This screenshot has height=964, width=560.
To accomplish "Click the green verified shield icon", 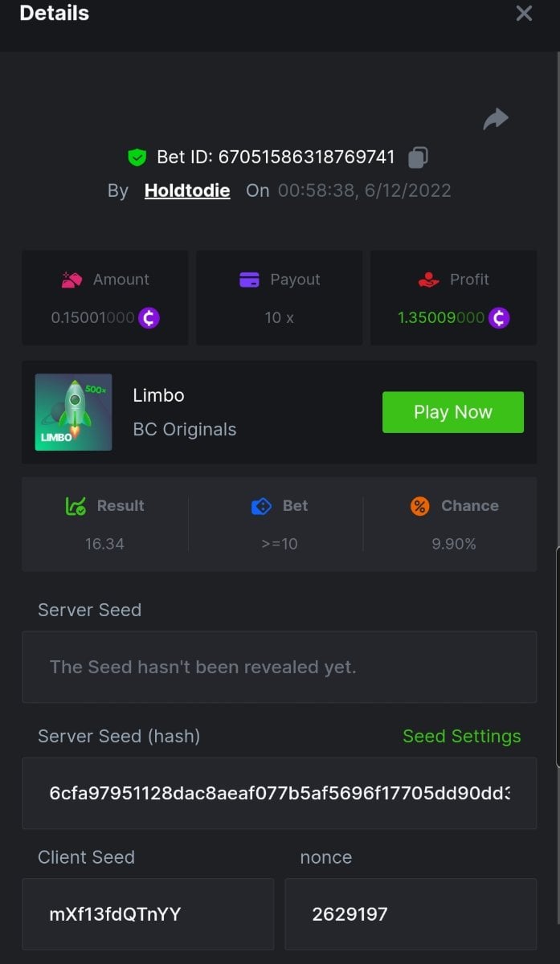I will (137, 157).
